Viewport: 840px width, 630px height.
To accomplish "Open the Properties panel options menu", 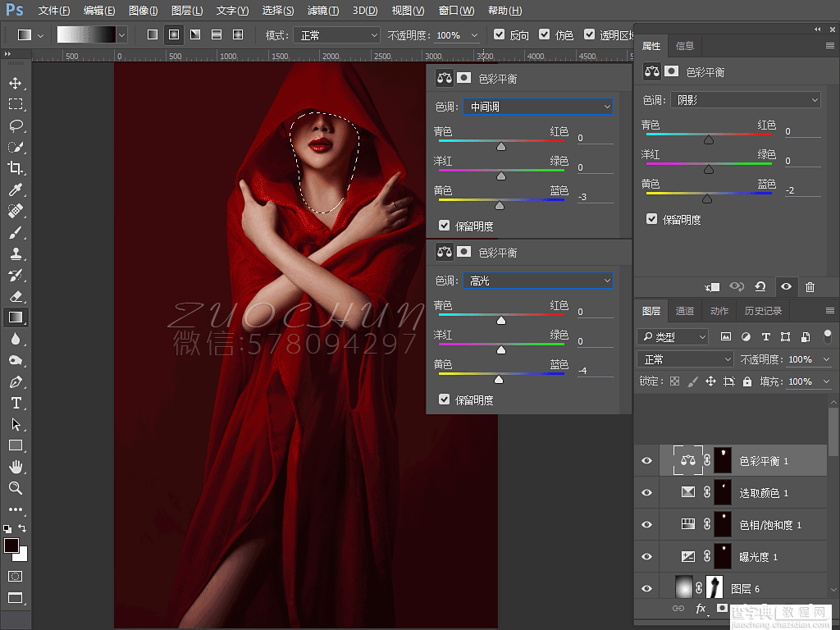I will (x=830, y=46).
